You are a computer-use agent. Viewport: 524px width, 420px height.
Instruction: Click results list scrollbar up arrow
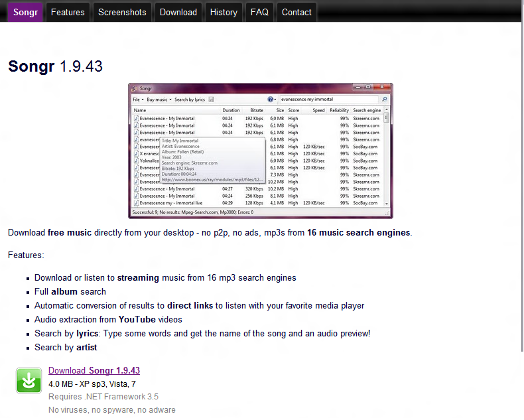click(387, 109)
